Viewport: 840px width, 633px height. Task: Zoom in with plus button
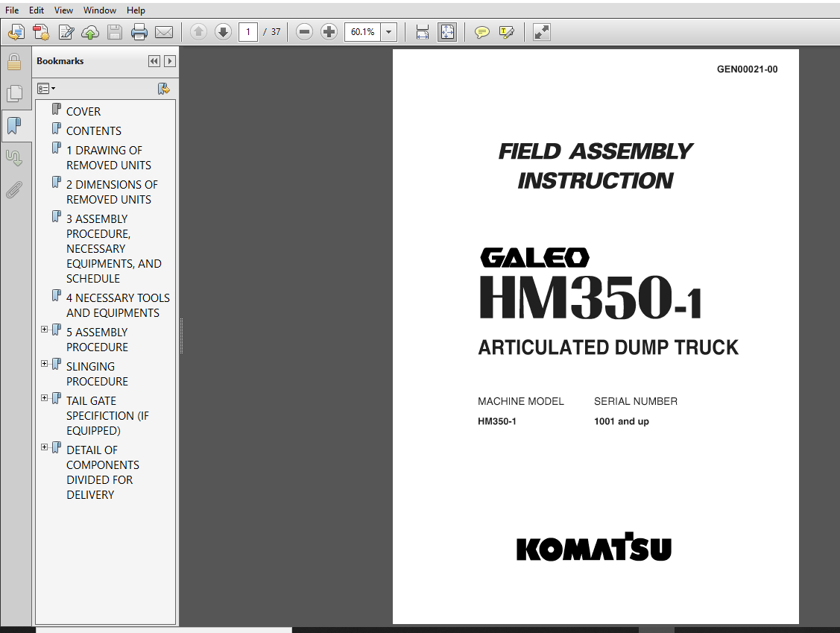[x=329, y=32]
